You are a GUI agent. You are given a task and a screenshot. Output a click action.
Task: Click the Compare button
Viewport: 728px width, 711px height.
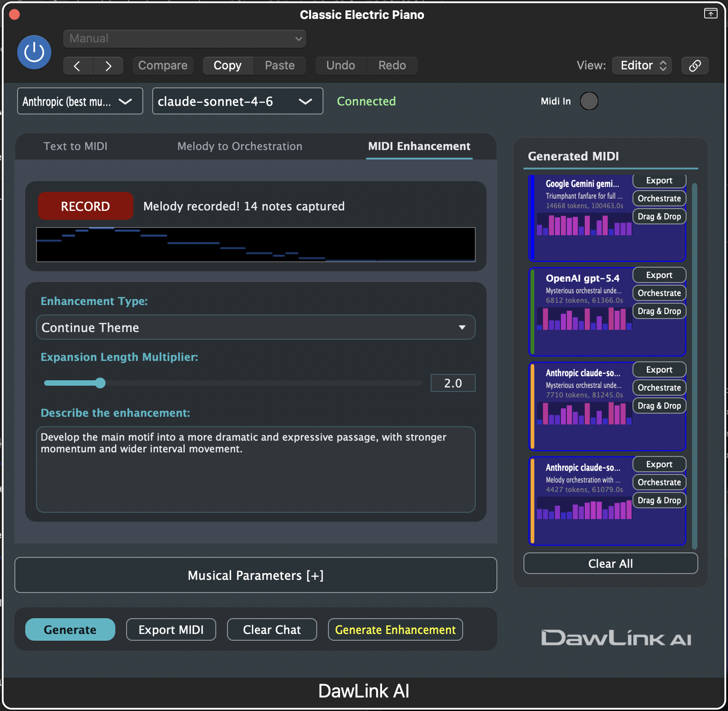click(x=163, y=66)
